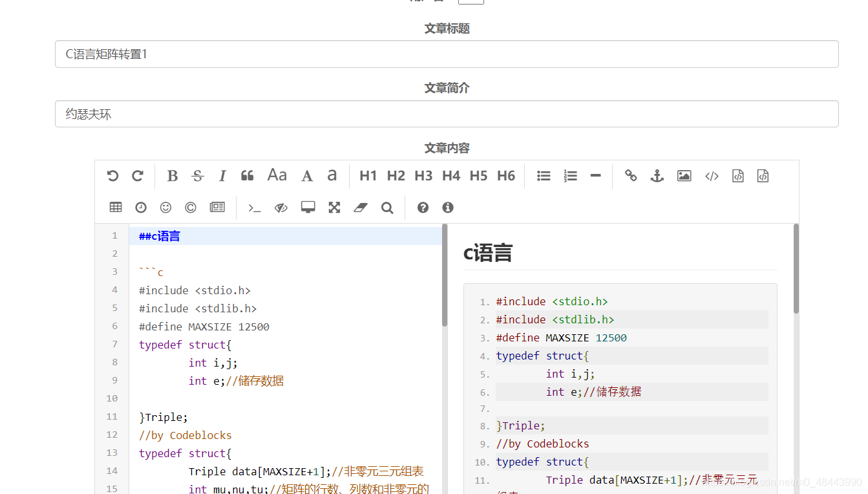Open the go-to-line terminal icon

[x=255, y=208]
